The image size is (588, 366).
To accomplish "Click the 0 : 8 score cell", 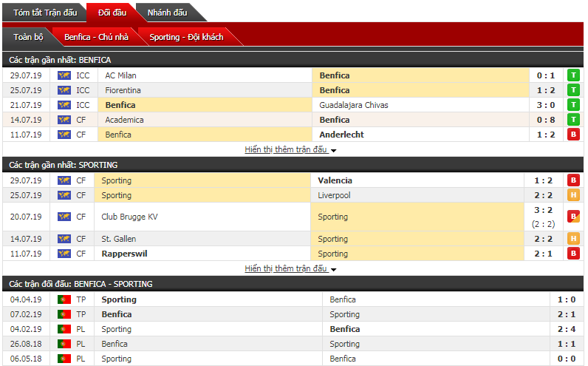I will [x=546, y=120].
